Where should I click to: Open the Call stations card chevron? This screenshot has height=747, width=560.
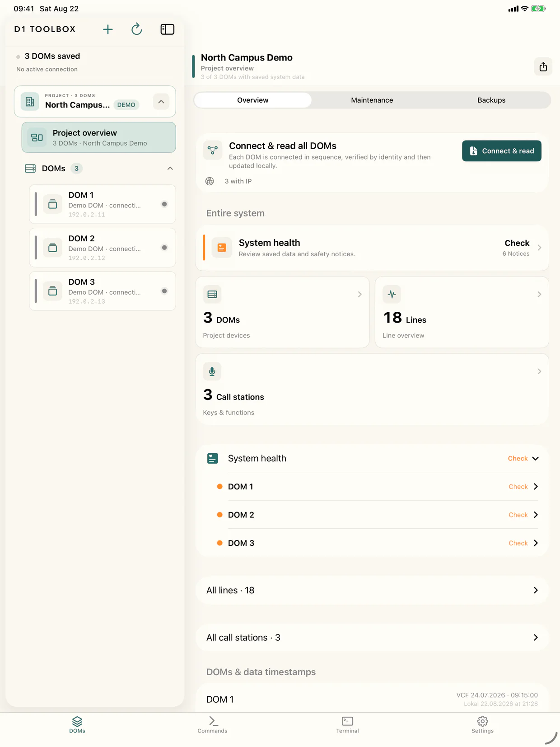(539, 371)
